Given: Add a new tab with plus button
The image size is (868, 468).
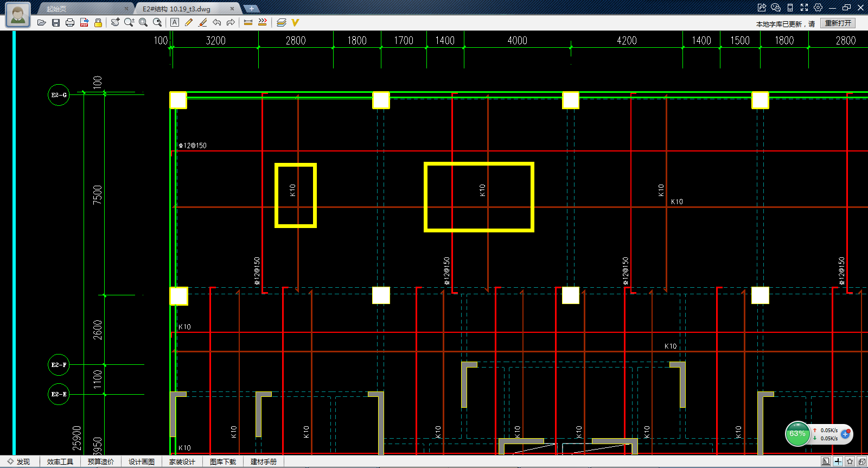Looking at the screenshot, I should tap(252, 9).
